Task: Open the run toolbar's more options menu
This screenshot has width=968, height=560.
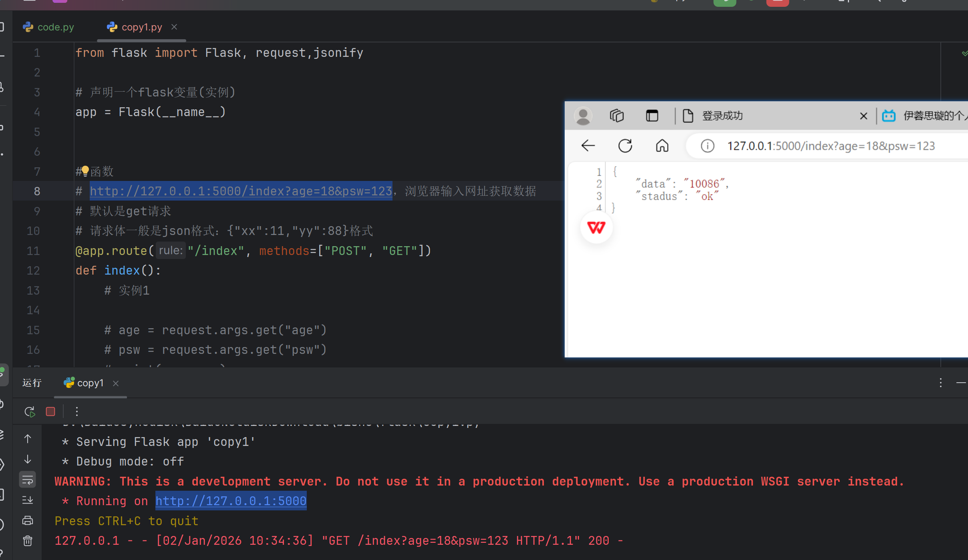Action: pyautogui.click(x=77, y=411)
